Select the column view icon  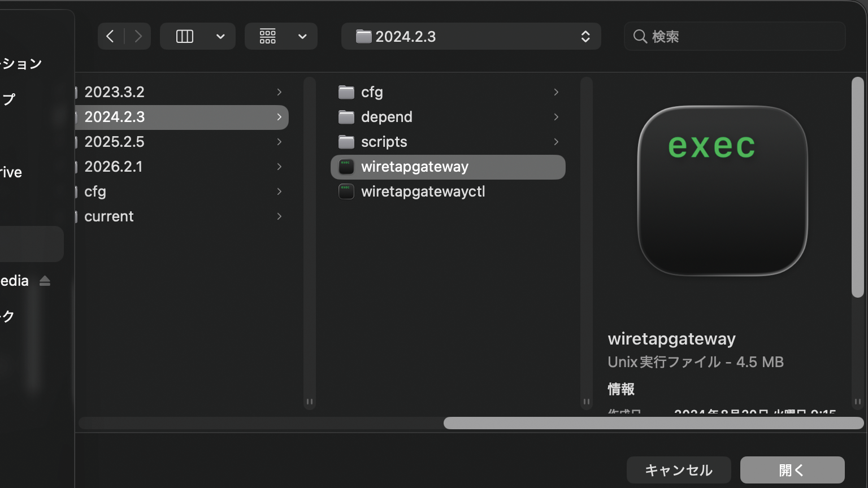click(x=185, y=37)
